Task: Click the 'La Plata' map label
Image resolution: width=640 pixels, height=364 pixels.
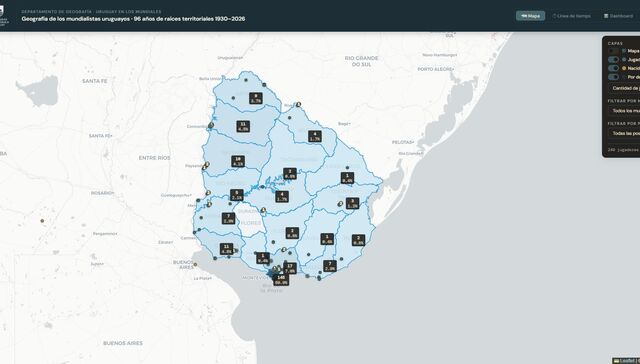Action: click(203, 278)
